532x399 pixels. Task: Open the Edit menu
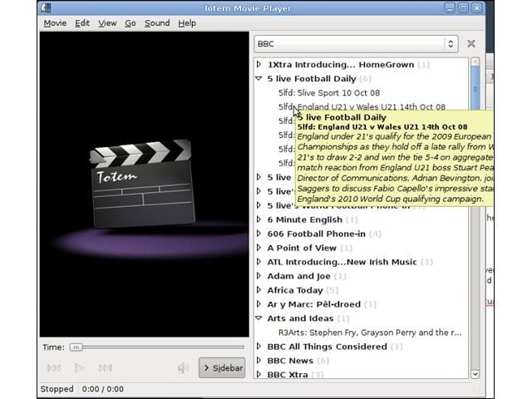click(x=82, y=23)
